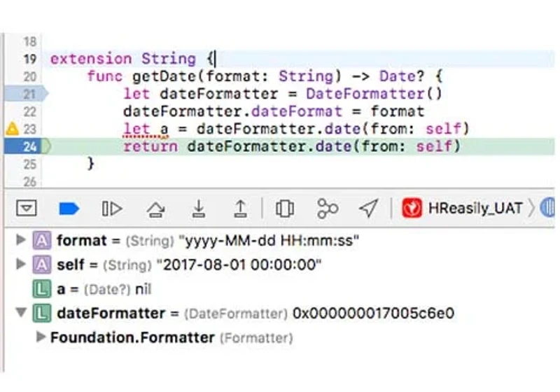560x392 pixels.
Task: Click the argument icon beside format
Action: click(42, 240)
